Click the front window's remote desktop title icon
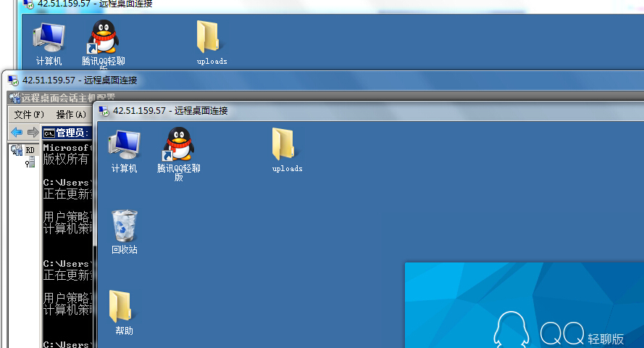Screen dimensions: 644x348 (104, 111)
